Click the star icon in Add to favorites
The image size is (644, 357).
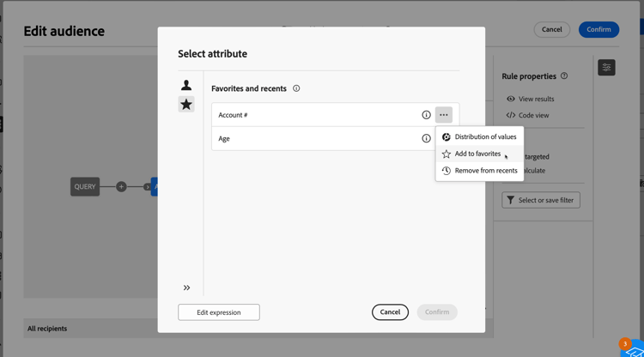click(x=446, y=154)
